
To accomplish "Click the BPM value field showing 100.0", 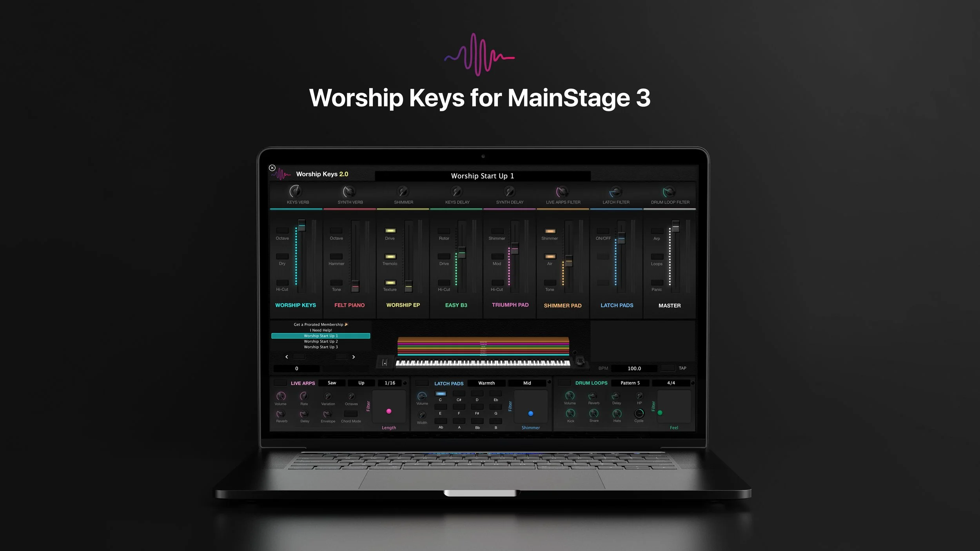I will coord(634,368).
